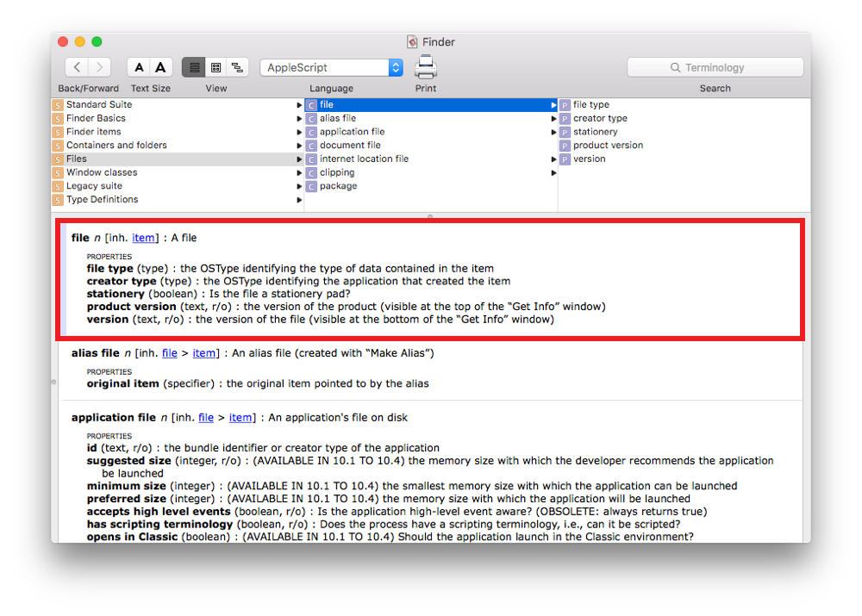Screen dimensions: 862x616
Task: Follow the file link in alias file definition
Action: [169, 353]
